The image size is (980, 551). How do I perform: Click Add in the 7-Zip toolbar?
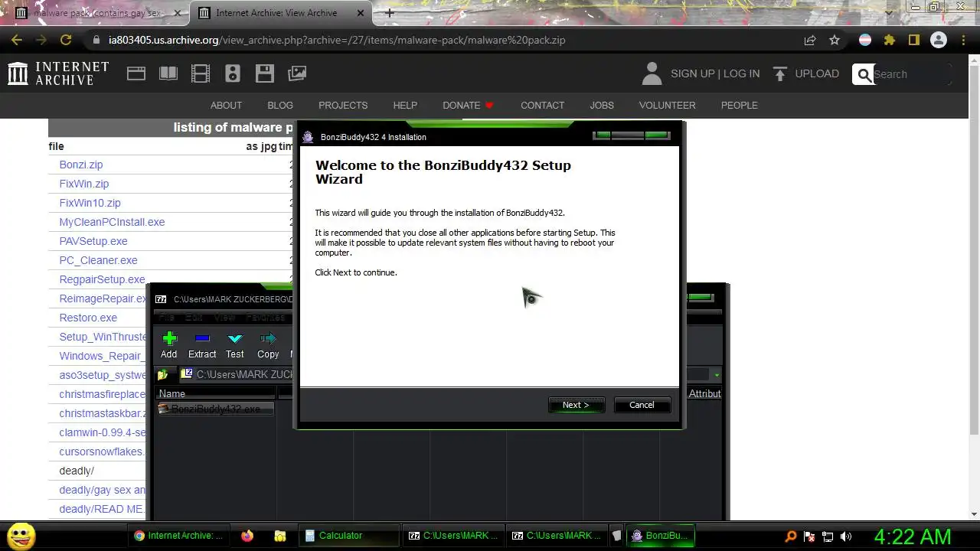[168, 345]
